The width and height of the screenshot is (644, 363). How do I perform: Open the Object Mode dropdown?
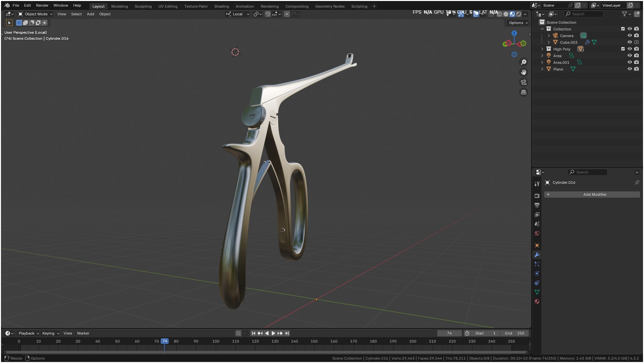tap(35, 14)
